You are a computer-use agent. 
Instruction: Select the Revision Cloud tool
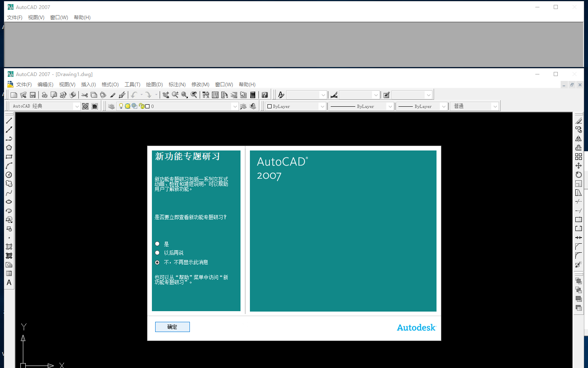(9, 184)
